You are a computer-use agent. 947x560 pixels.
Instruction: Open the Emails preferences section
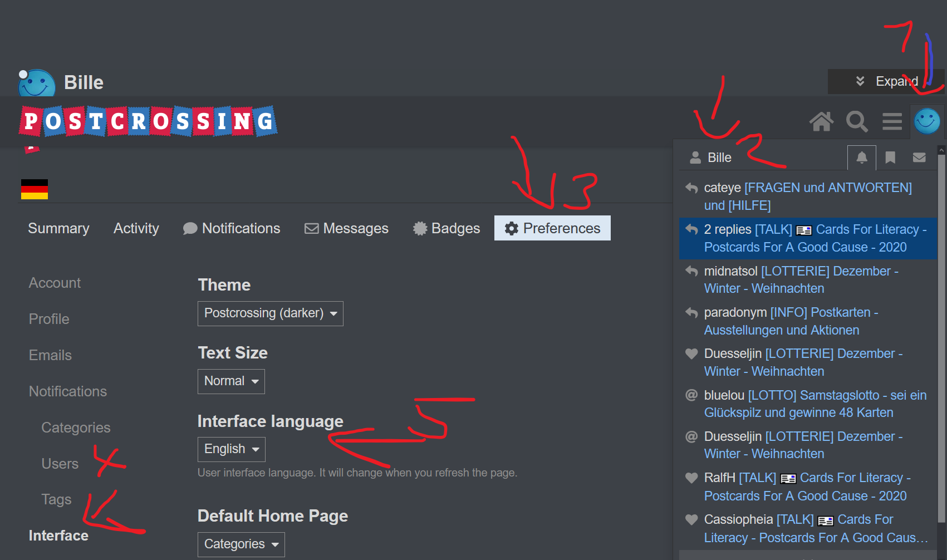(x=50, y=355)
